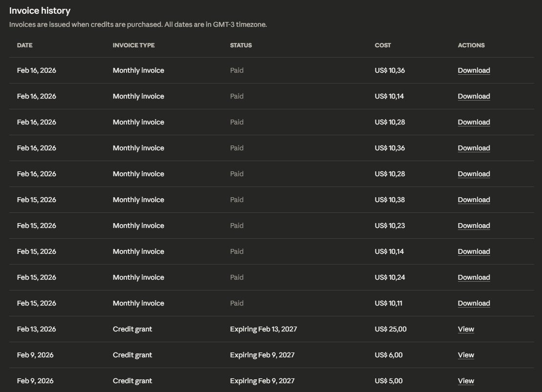Screen dimensions: 542x392
Task: Download the Feb 15 invoice costing US$ 10,14
Action: coord(474,251)
